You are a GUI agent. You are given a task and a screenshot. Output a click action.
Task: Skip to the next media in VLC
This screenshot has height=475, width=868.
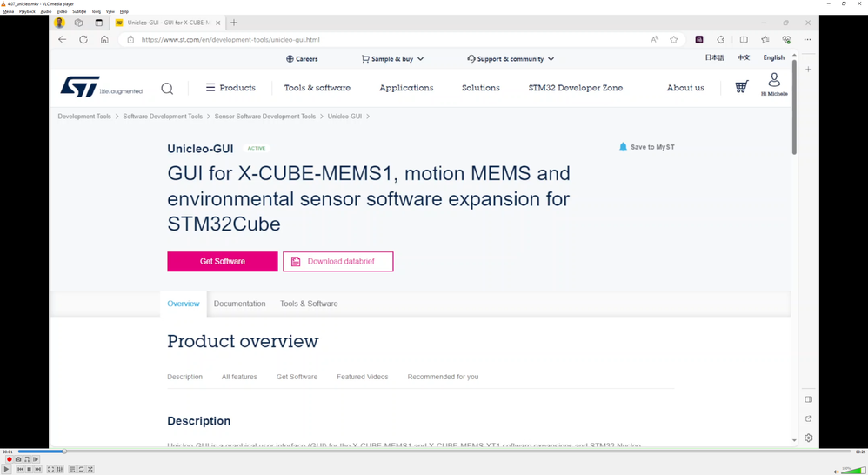[38, 469]
